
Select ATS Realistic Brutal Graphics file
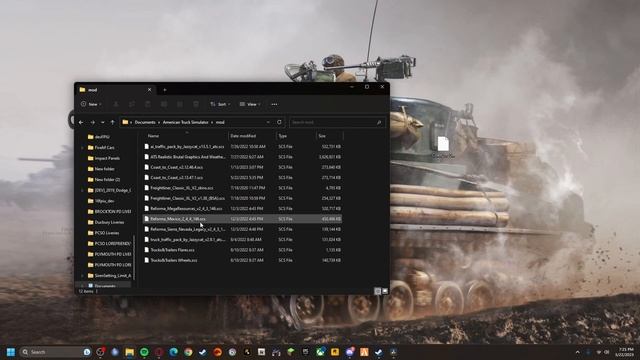pyautogui.click(x=242, y=157)
